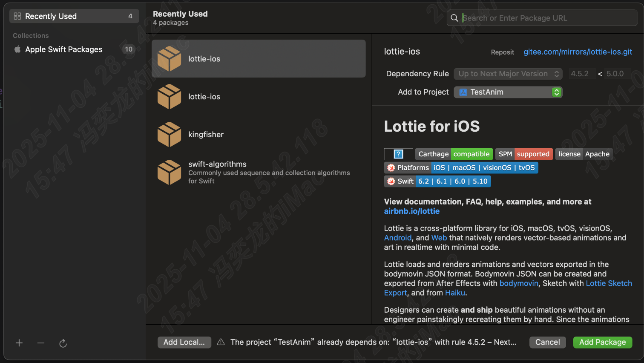Viewport: 644px width, 363px height.
Task: Click the minus icon to remove collection
Action: point(41,343)
